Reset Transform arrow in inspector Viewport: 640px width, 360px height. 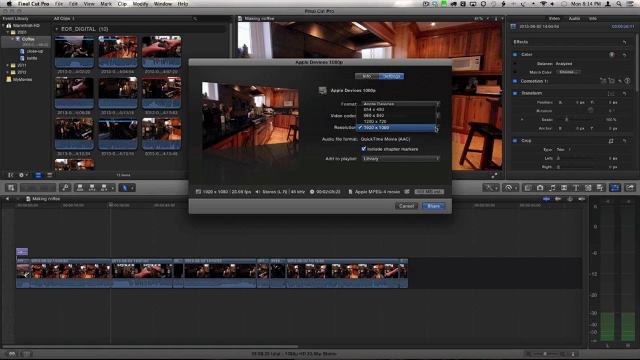pyautogui.click(x=624, y=93)
